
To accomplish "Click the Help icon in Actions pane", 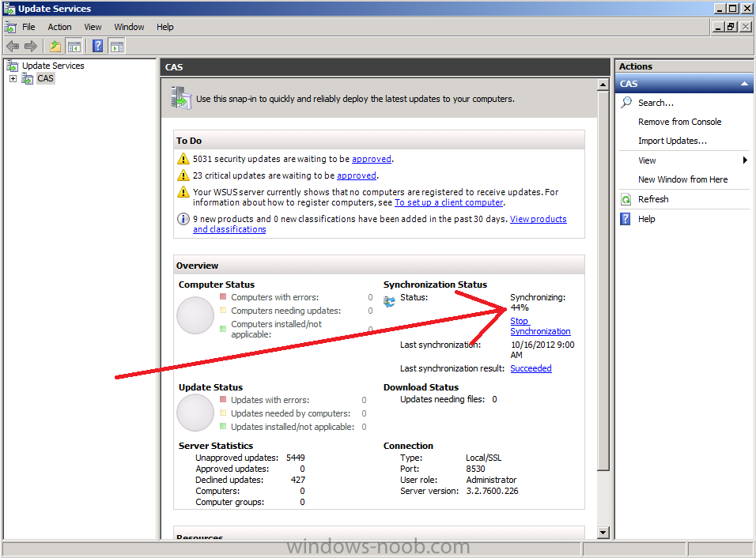I will pos(626,219).
